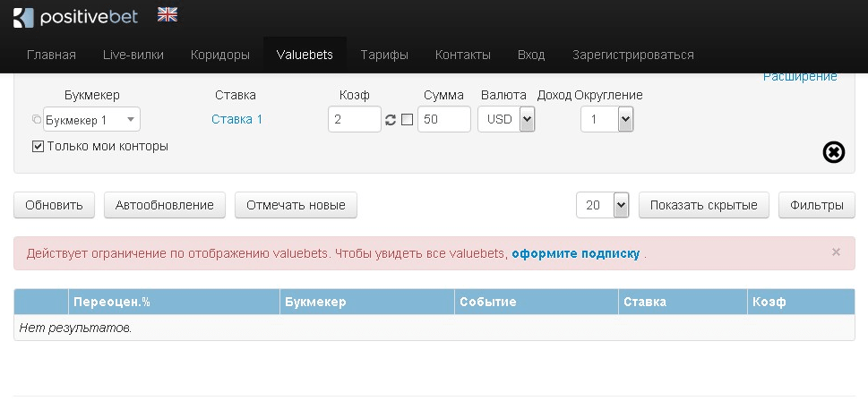Open the USD currency dropdown

pyautogui.click(x=506, y=119)
